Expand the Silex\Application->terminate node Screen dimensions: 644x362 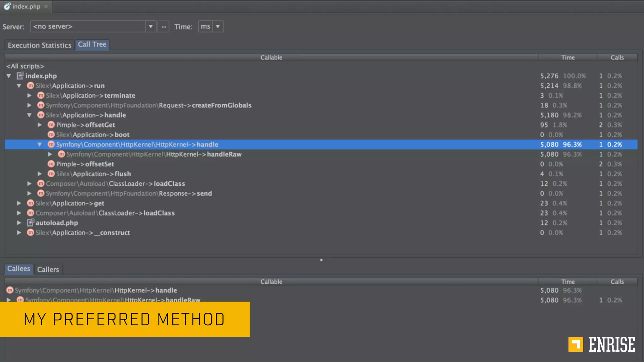[x=29, y=95]
